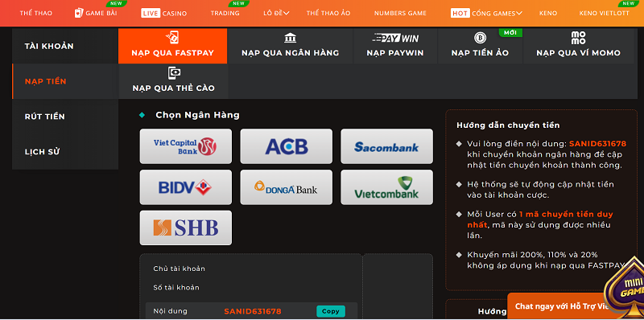Choose the DongA Bank logo
644x320 pixels.
(x=287, y=187)
